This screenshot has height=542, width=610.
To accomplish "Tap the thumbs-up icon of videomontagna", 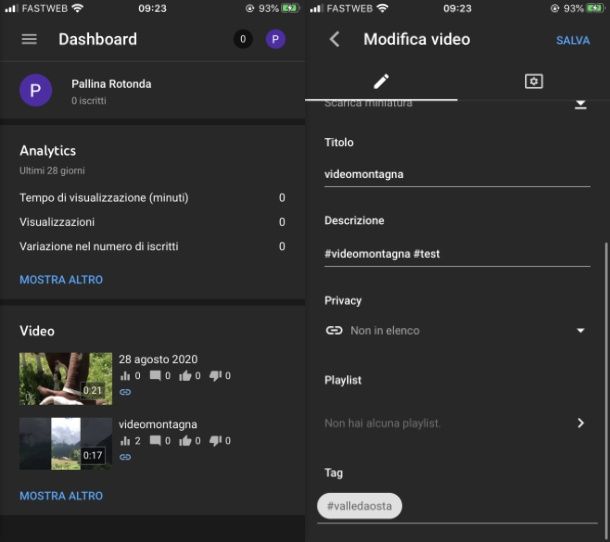I will (185, 441).
